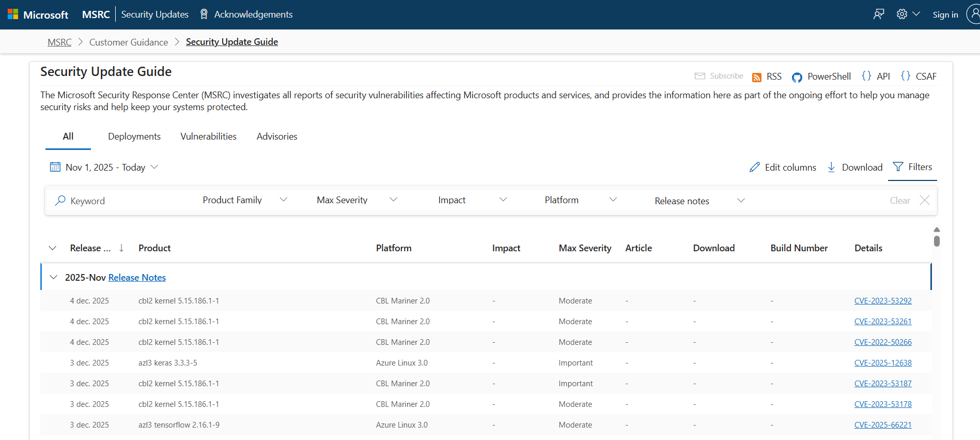Toggle sort order on Release column

point(121,248)
